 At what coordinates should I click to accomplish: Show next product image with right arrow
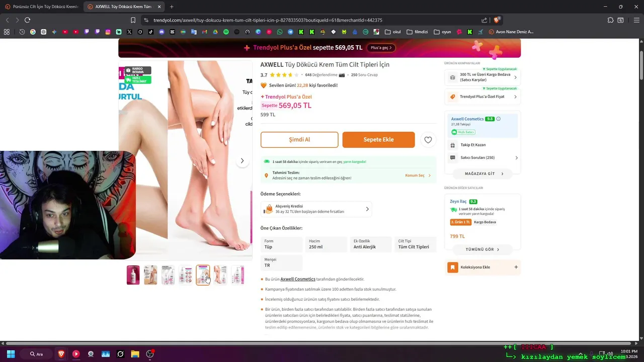(x=242, y=161)
